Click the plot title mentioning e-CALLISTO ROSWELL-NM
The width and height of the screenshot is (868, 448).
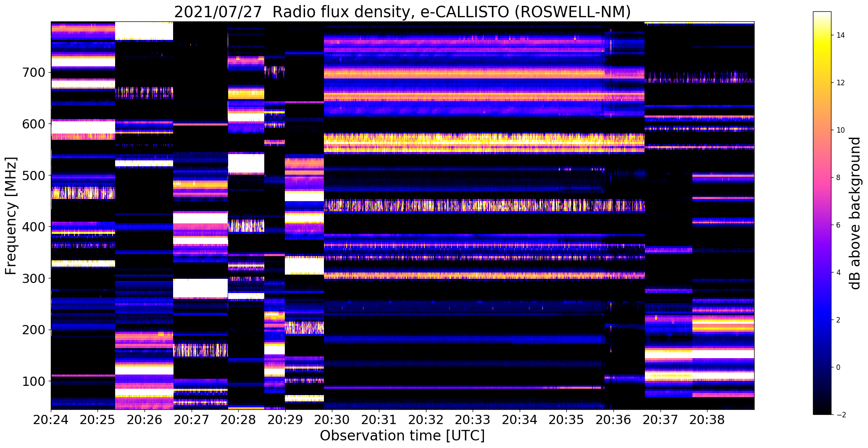pyautogui.click(x=402, y=12)
